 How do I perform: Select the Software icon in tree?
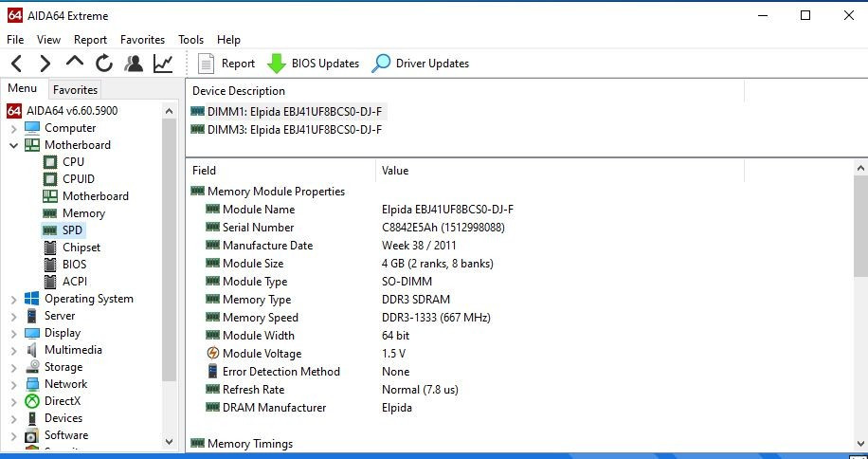click(x=32, y=435)
